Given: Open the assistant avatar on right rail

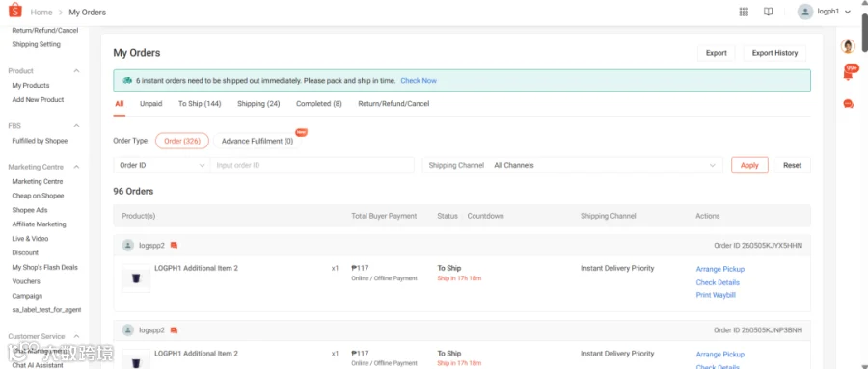Looking at the screenshot, I should 848,46.
